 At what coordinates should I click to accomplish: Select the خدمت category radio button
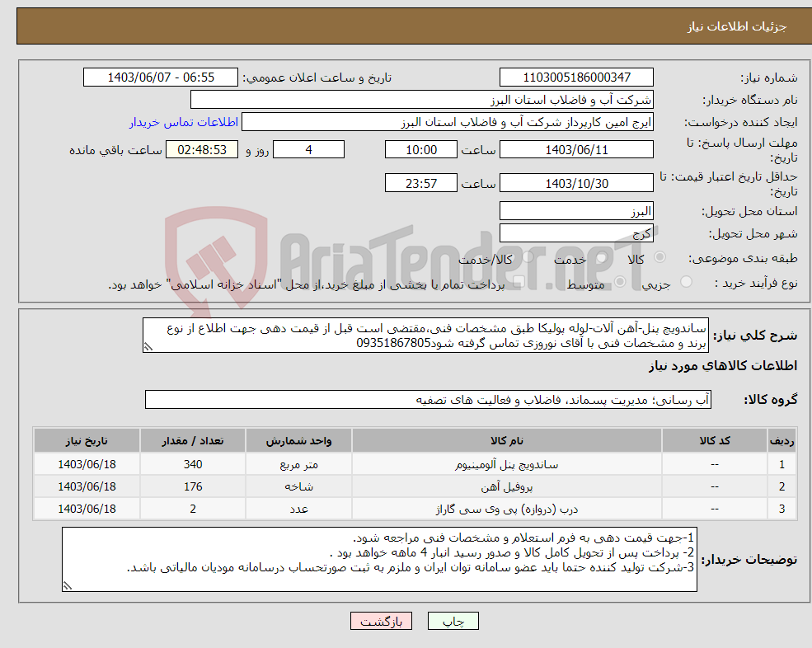(x=601, y=257)
